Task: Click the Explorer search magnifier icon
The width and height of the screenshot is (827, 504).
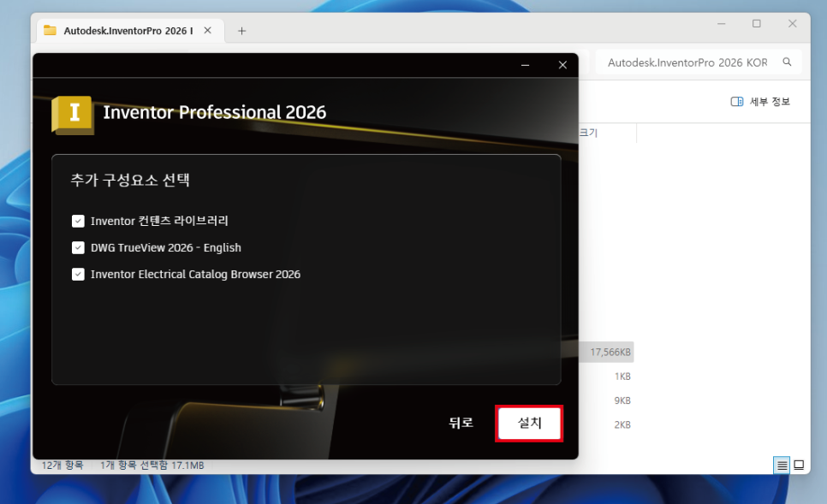Action: [787, 62]
